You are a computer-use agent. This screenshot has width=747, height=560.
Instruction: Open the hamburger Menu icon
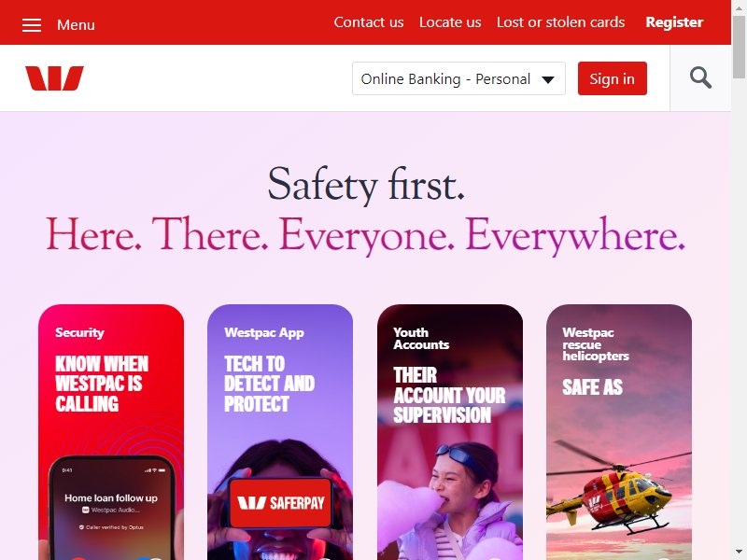pos(32,25)
